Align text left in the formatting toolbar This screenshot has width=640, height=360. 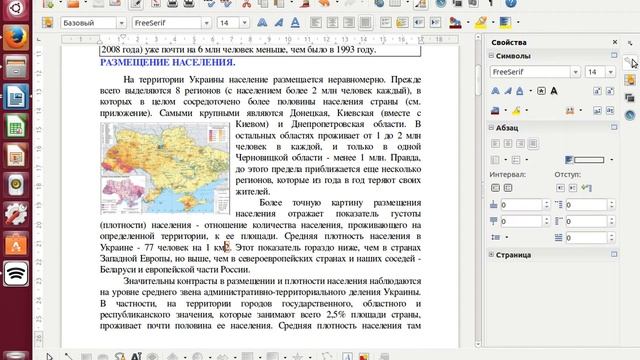pos(316,22)
